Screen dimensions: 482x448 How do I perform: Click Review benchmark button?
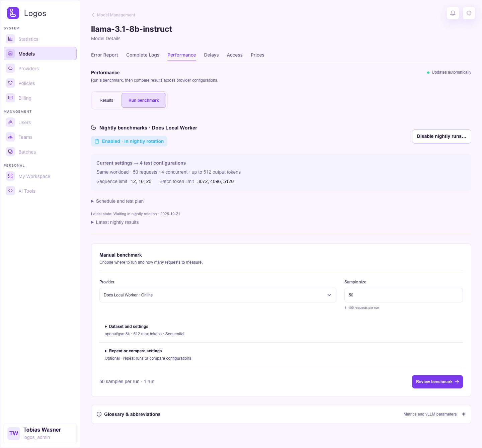point(437,382)
